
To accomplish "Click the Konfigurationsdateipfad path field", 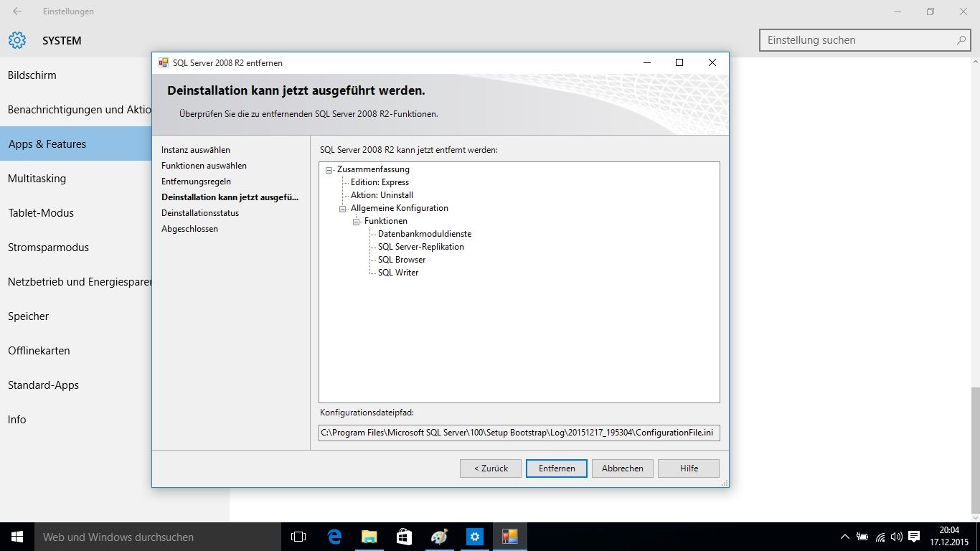I will click(x=519, y=433).
